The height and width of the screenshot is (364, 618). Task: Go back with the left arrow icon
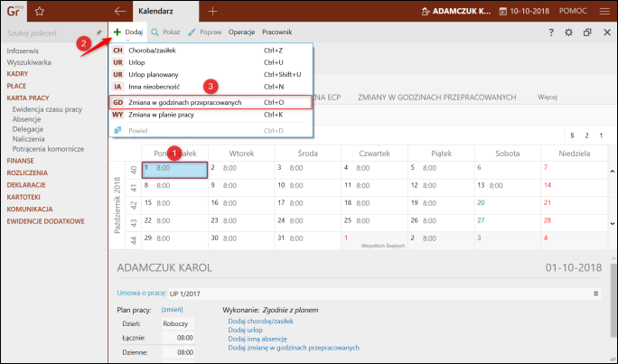click(120, 11)
